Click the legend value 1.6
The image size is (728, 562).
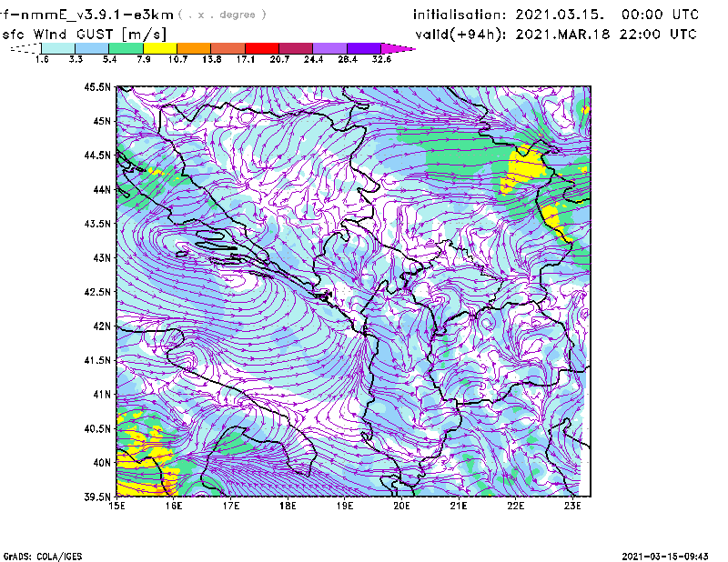coord(42,59)
